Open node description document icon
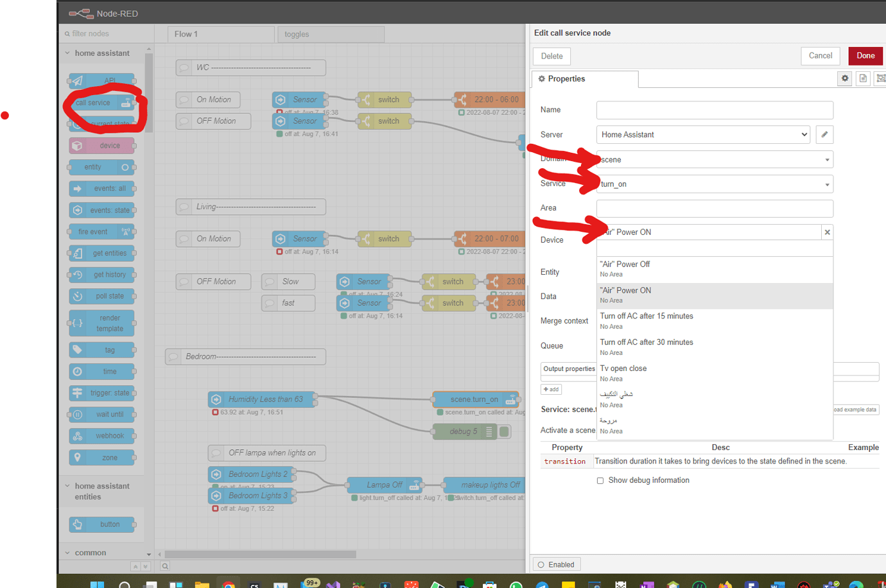Screen dimensions: 886x588 [x=863, y=78]
